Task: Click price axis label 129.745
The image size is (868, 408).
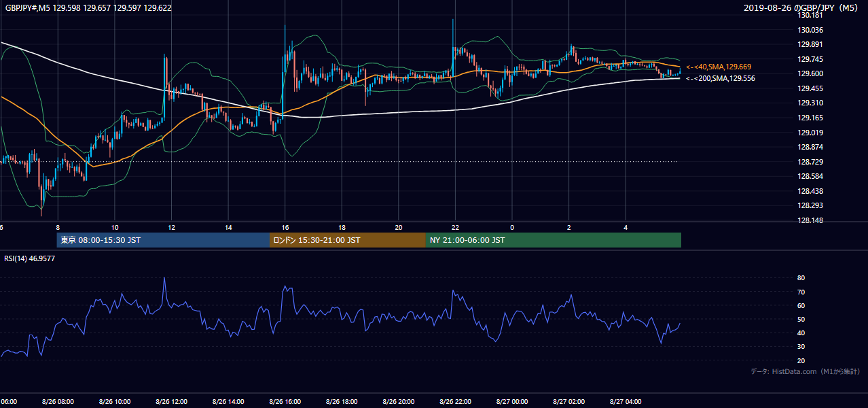Action: click(x=811, y=59)
